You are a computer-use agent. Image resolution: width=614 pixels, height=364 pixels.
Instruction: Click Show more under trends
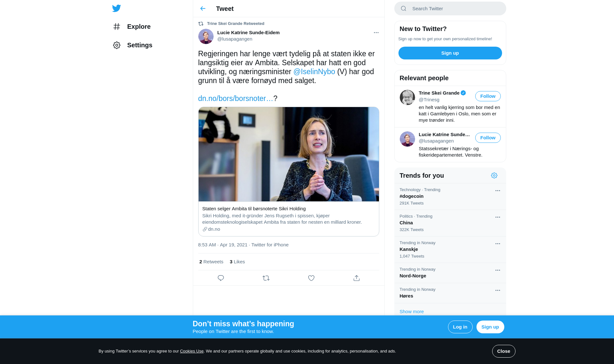[x=412, y=312]
